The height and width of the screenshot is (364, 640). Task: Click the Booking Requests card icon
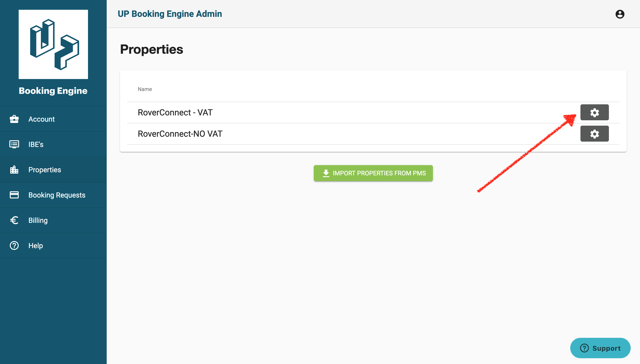point(14,195)
